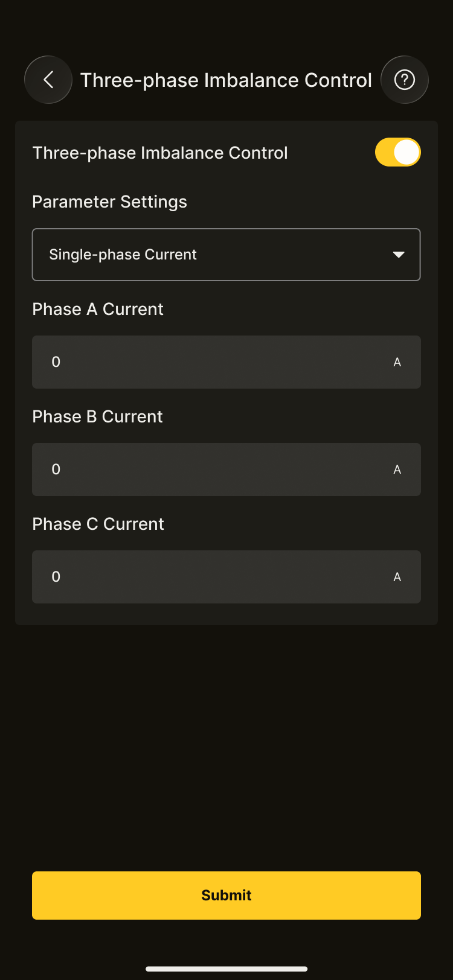The width and height of the screenshot is (453, 980).
Task: Click the ampere unit in Phase B field
Action: tap(397, 469)
